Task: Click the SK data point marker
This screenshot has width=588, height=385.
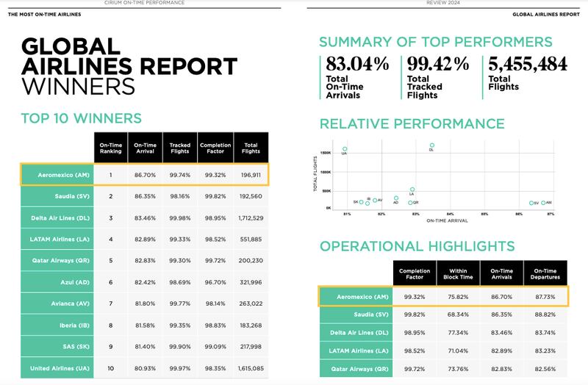Action: click(361, 201)
